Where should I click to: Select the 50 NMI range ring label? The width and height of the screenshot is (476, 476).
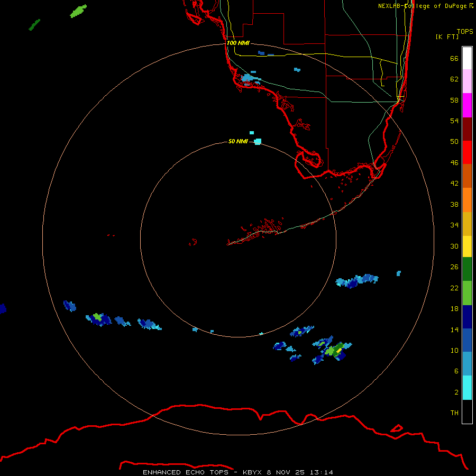pos(238,141)
